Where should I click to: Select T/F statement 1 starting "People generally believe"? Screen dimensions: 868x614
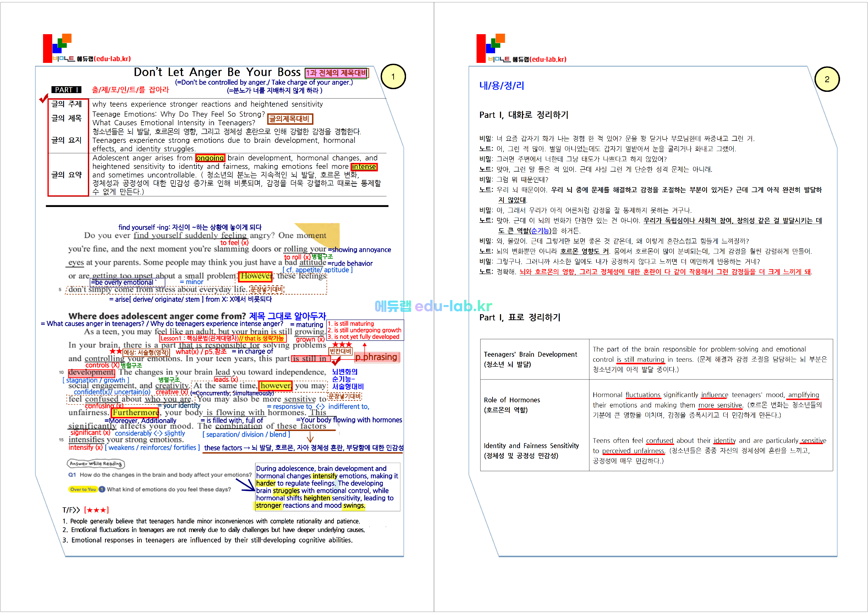[211, 521]
